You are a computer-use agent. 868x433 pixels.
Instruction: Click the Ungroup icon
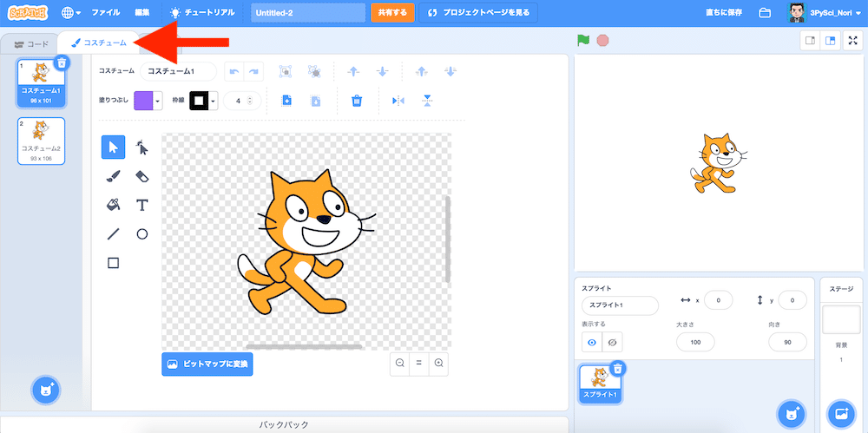pos(314,71)
